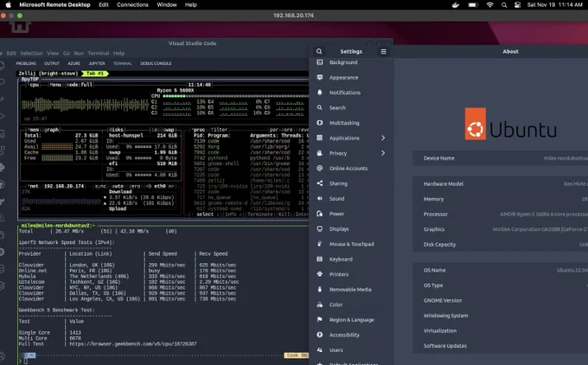Open VS Code Selection menu
This screenshot has height=365, width=588.
(31, 54)
